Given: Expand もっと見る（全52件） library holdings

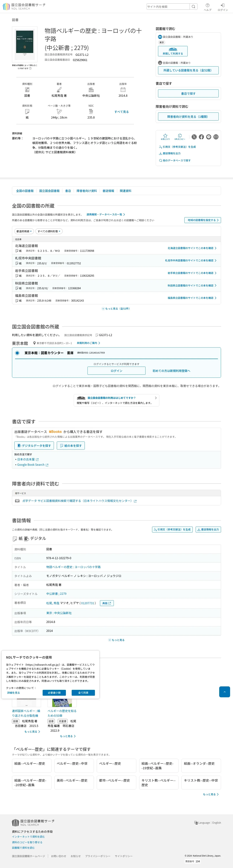Looking at the screenshot, I should click(116, 309).
